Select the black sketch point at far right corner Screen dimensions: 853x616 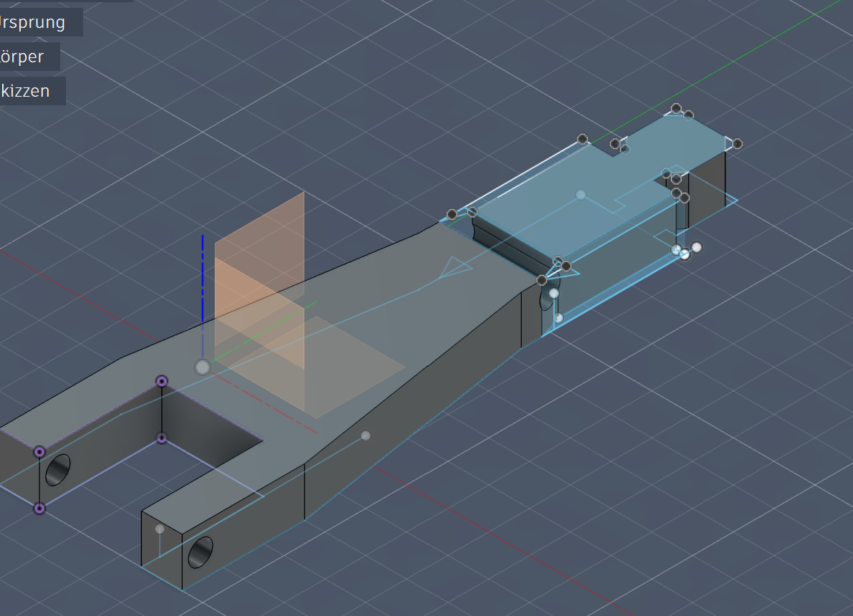click(737, 144)
